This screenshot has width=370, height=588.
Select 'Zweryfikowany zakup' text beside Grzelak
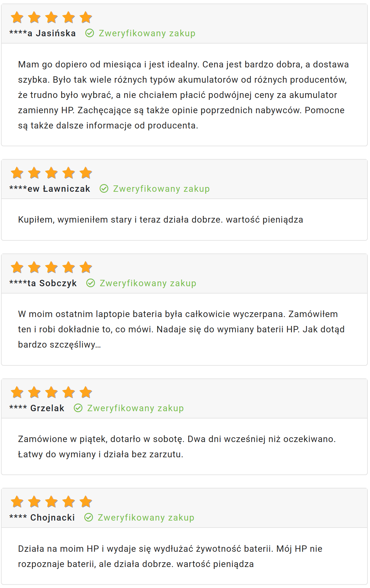pos(136,408)
